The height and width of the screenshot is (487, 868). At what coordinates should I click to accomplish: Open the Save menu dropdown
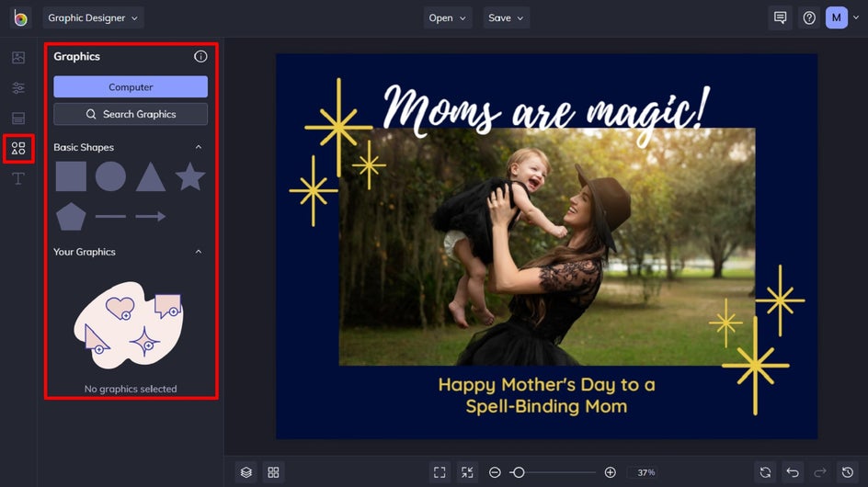pos(506,17)
